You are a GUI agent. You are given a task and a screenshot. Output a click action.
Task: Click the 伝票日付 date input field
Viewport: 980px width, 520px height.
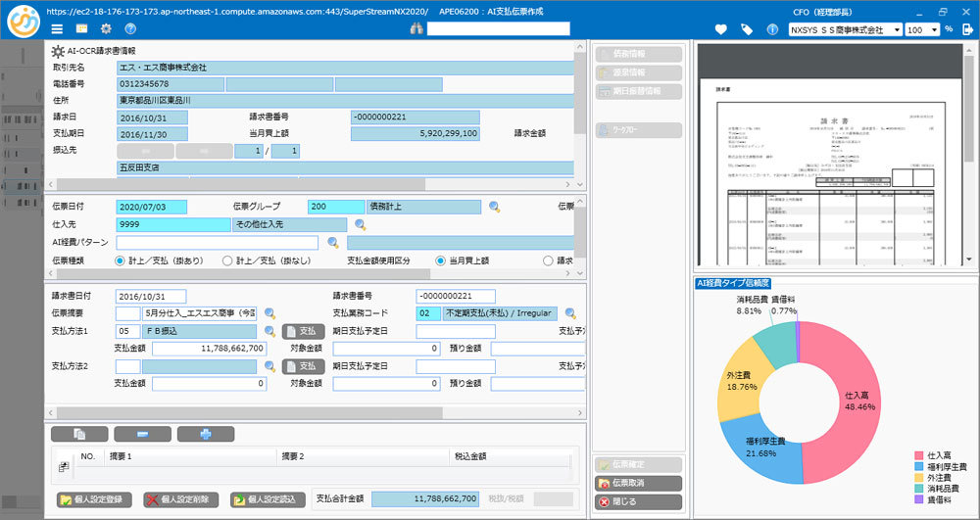coord(150,207)
